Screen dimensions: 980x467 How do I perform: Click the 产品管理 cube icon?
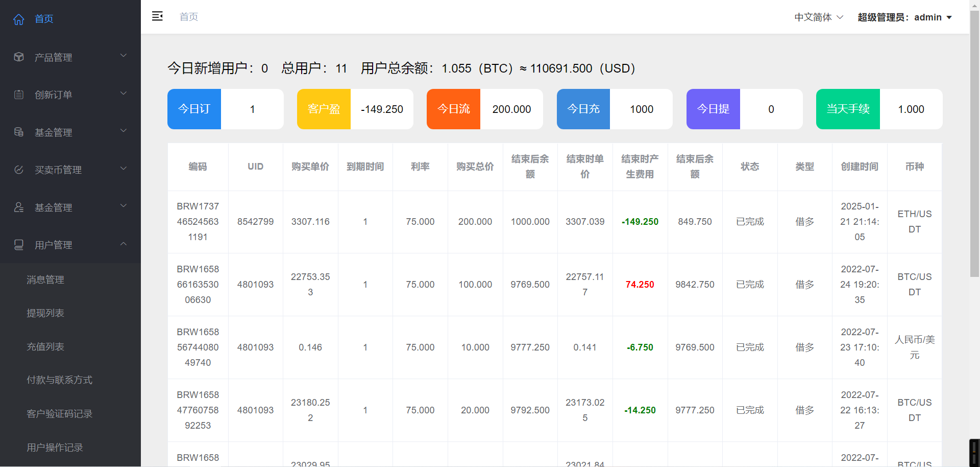point(19,57)
